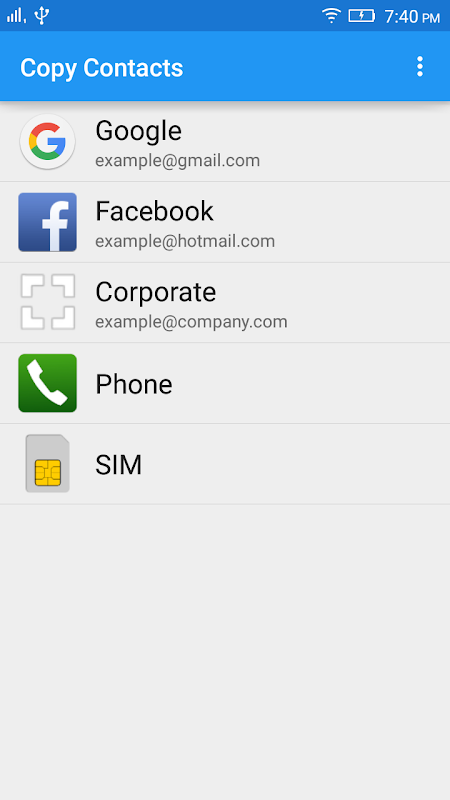Image resolution: width=450 pixels, height=800 pixels.
Task: Choose the Facebook account label
Action: pos(154,211)
